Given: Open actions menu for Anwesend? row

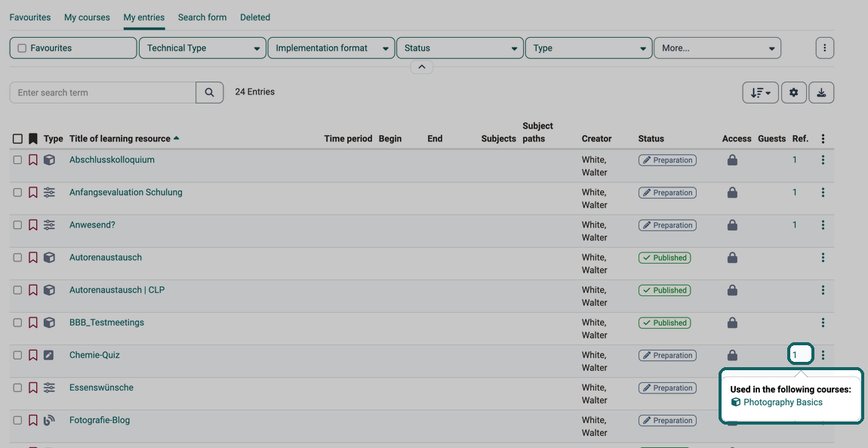Looking at the screenshot, I should point(823,225).
